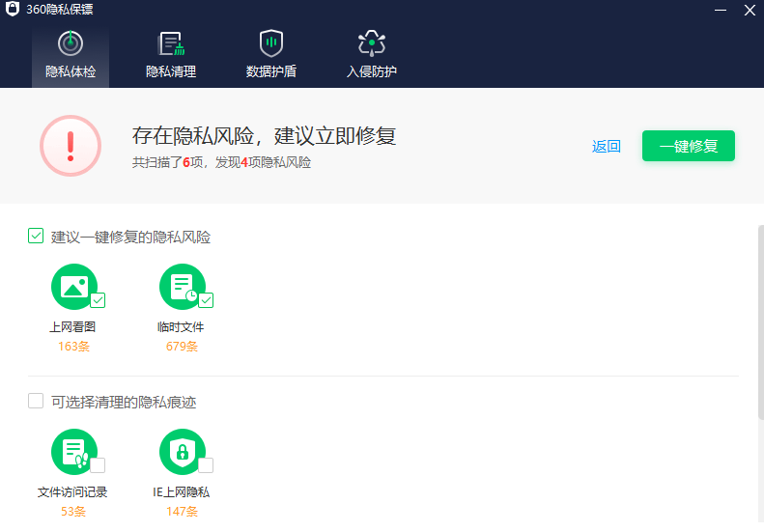Uncheck the 临时文件 item checkbox

[x=206, y=300]
